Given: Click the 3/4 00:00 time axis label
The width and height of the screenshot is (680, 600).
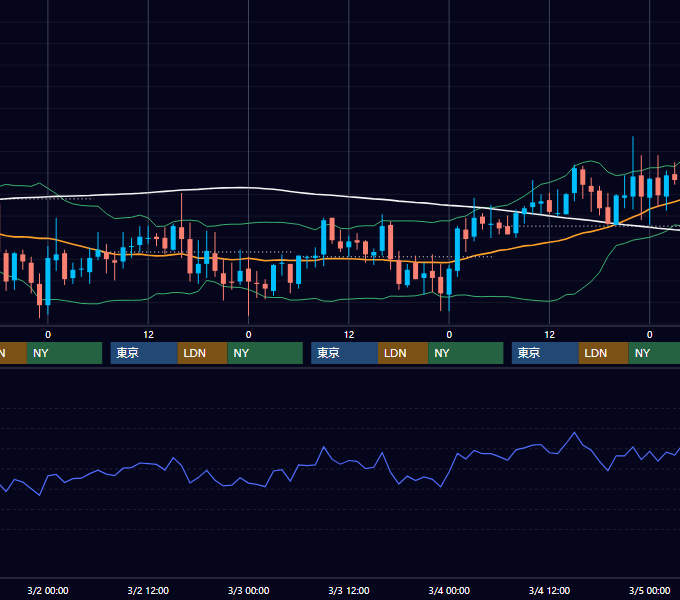Looking at the screenshot, I should 449,590.
